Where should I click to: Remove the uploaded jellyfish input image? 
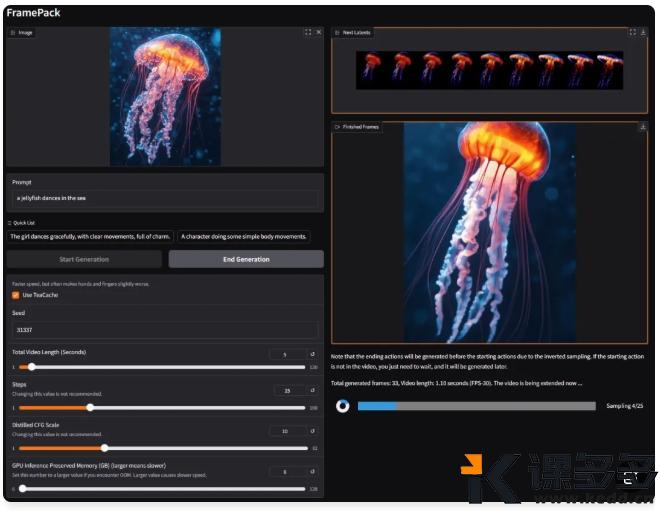coord(319,32)
